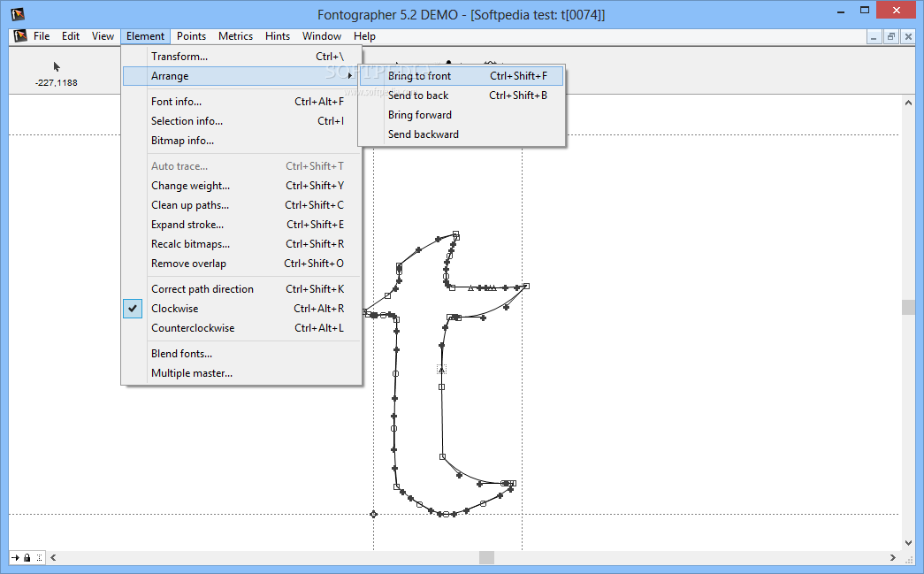The image size is (924, 574).
Task: Click the vertical scrollbar down arrow
Action: coord(908,543)
